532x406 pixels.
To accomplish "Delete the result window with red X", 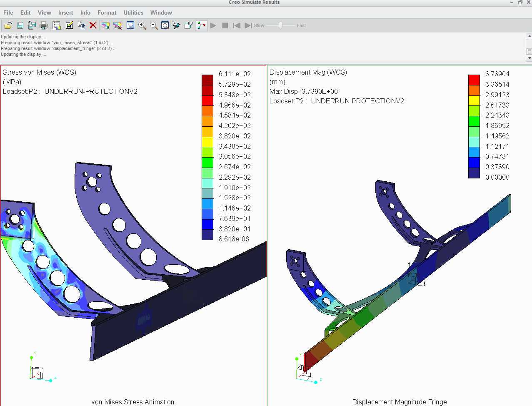I will click(x=93, y=25).
